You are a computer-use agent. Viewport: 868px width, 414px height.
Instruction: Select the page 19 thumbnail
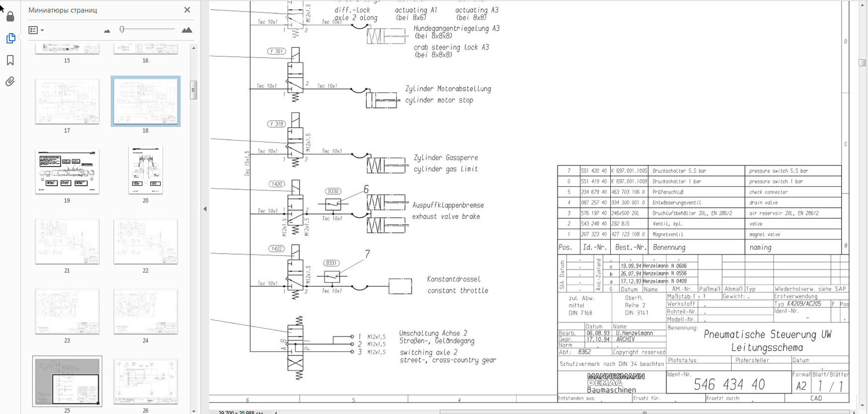pyautogui.click(x=67, y=171)
